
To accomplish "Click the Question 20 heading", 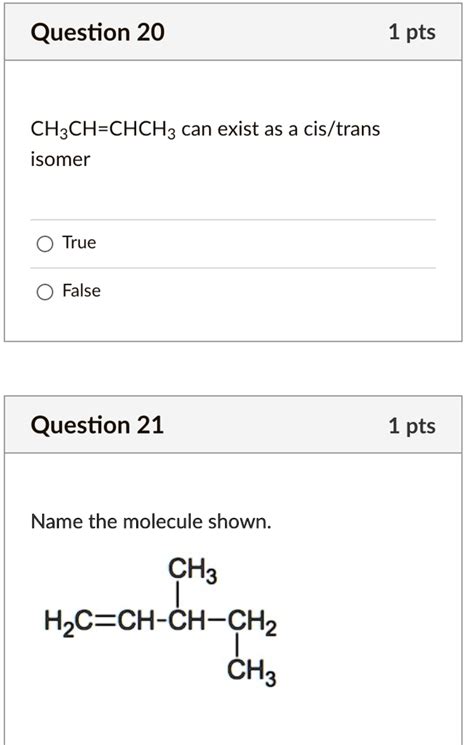I will point(98,33).
